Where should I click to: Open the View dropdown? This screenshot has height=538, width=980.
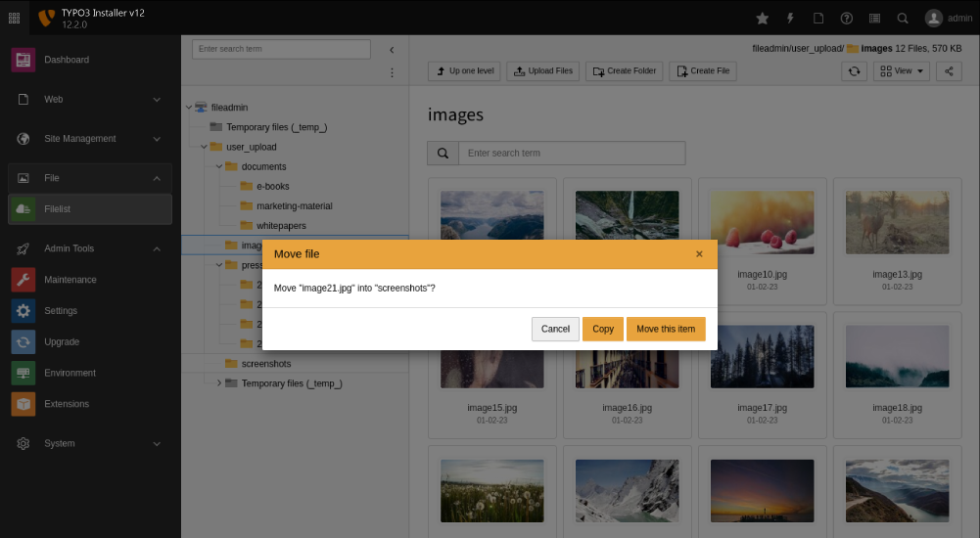pyautogui.click(x=901, y=71)
